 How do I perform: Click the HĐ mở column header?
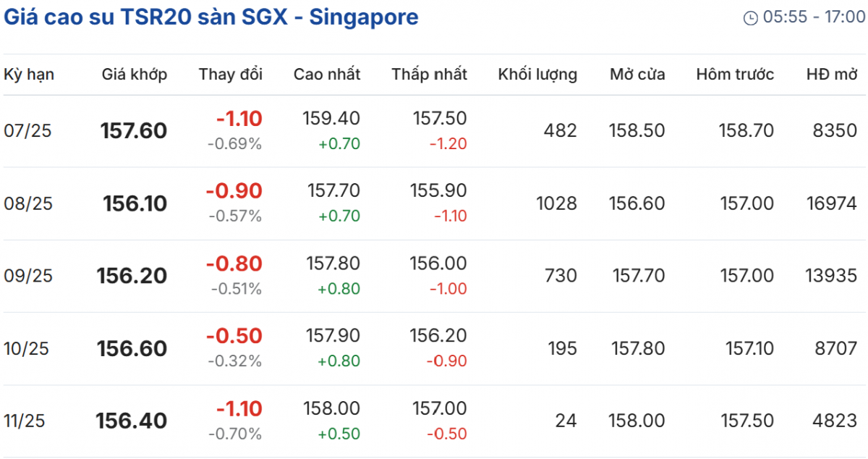point(832,74)
